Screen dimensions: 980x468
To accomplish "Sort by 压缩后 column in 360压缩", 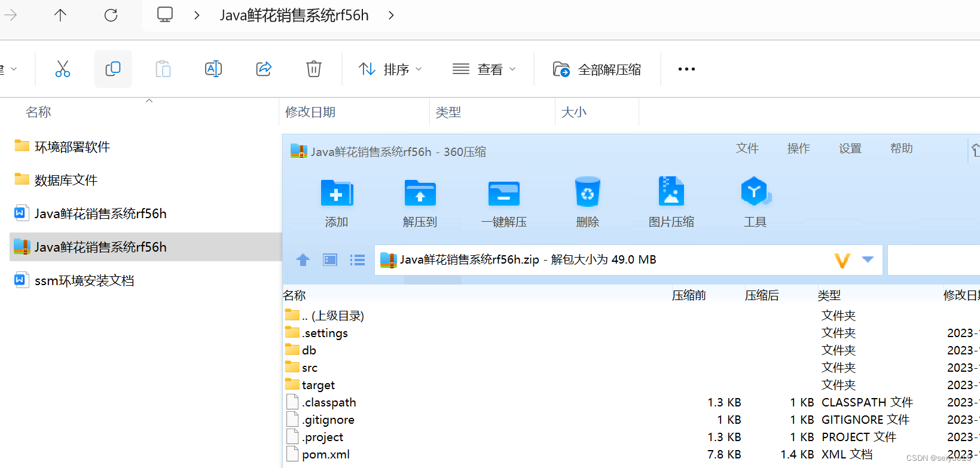I will click(x=762, y=295).
